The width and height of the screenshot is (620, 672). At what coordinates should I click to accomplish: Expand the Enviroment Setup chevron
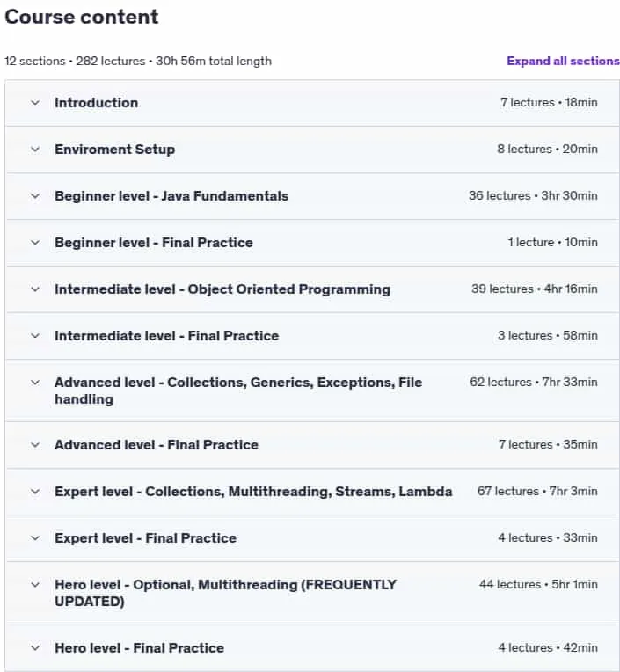click(x=35, y=150)
